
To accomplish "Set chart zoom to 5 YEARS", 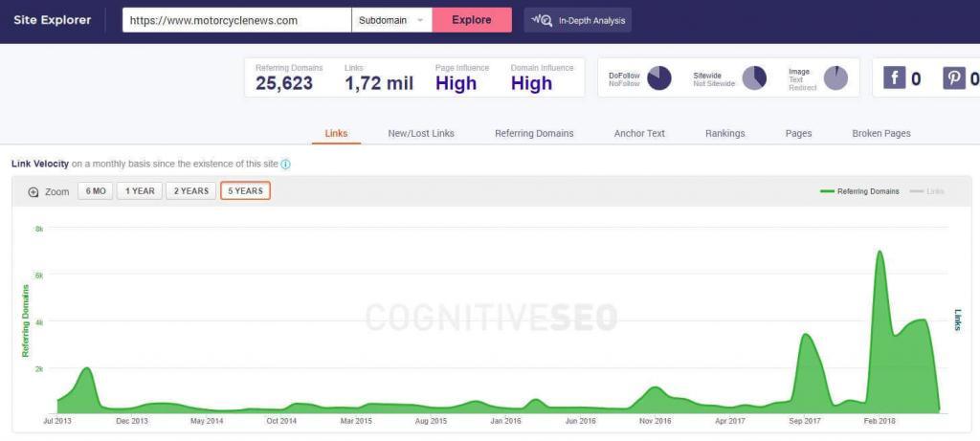I will (x=245, y=191).
